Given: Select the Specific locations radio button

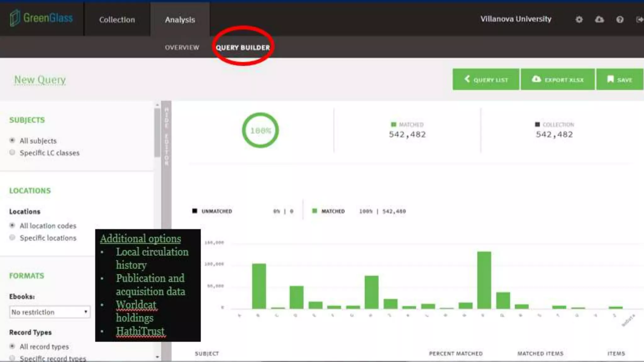Looking at the screenshot, I should point(12,238).
